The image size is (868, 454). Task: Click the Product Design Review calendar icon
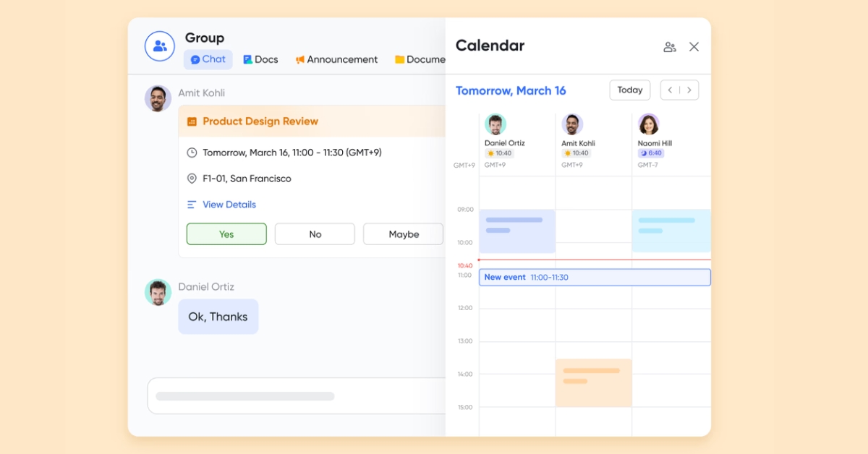(x=192, y=121)
